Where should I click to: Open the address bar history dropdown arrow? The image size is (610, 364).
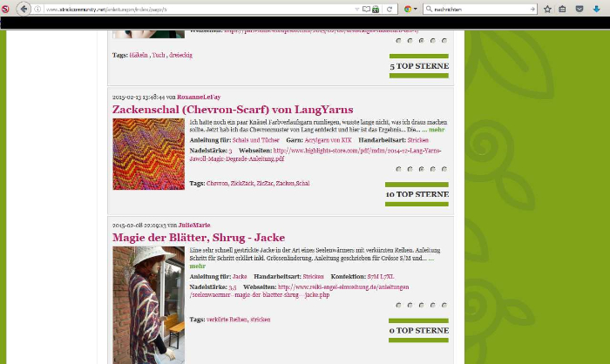[356, 9]
